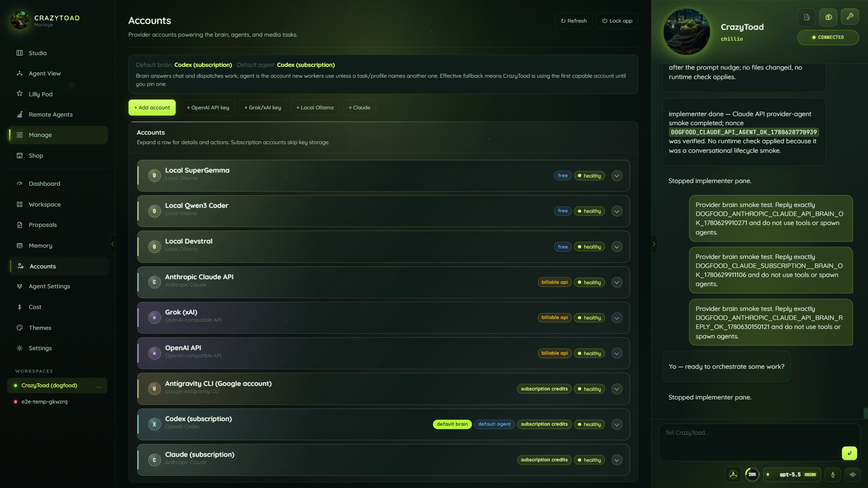Click 'free' tag on Local Devstral
Screen dimensions: 868x488
point(562,247)
